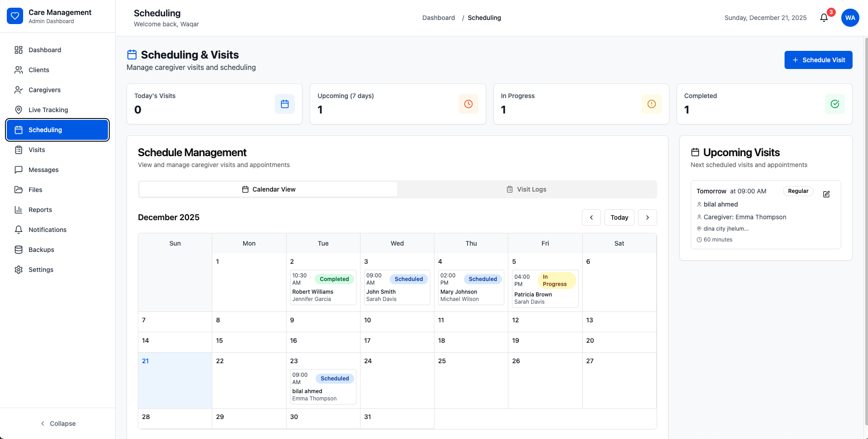Viewport: 868px width, 439px height.
Task: Select the Live Tracking sidebar icon
Action: (18, 110)
